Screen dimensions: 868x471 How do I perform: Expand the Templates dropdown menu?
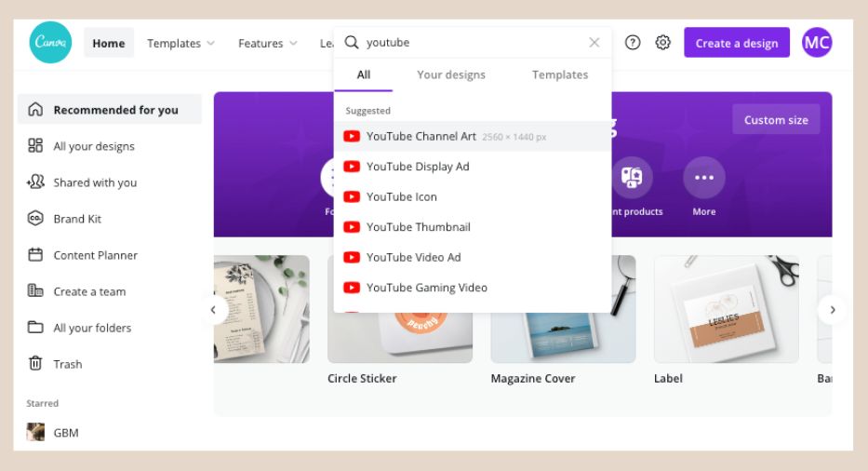180,43
